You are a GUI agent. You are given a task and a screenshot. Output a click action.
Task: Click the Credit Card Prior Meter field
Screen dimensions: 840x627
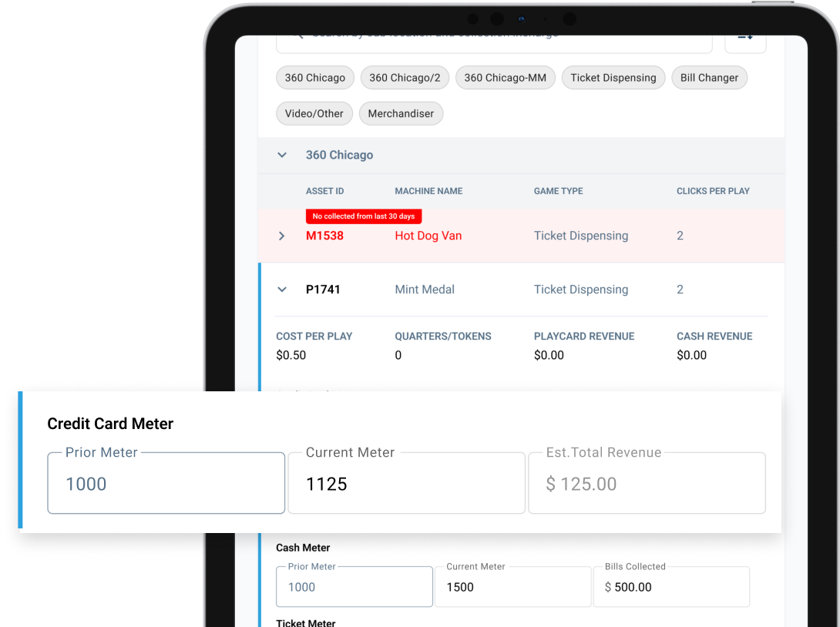click(x=166, y=484)
